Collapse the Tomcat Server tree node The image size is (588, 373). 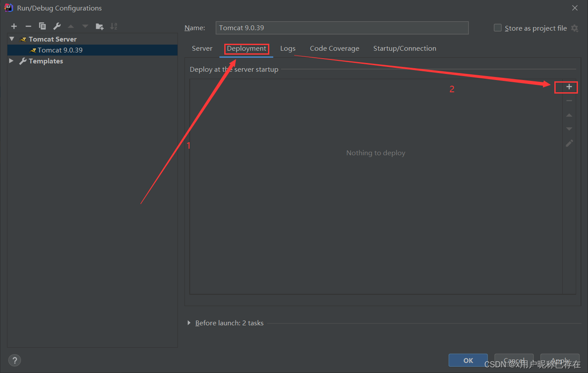[12, 39]
